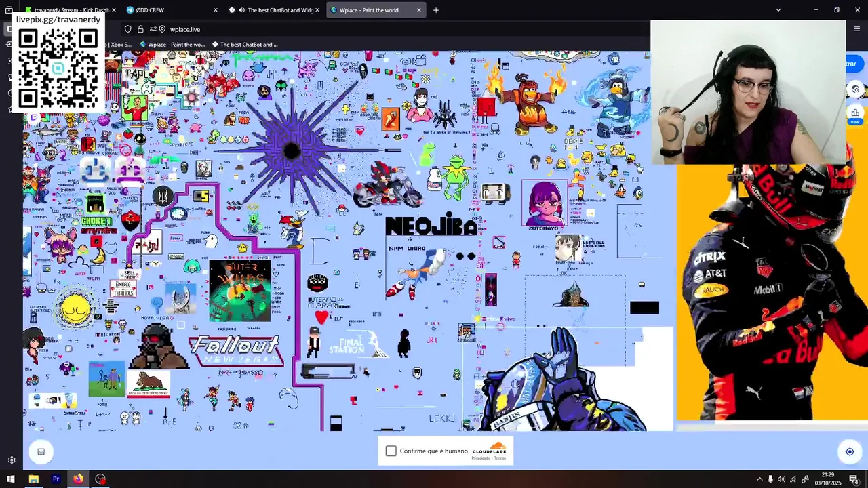Viewport: 868px width, 488px height.
Task: Open a new browser tab
Action: (436, 10)
